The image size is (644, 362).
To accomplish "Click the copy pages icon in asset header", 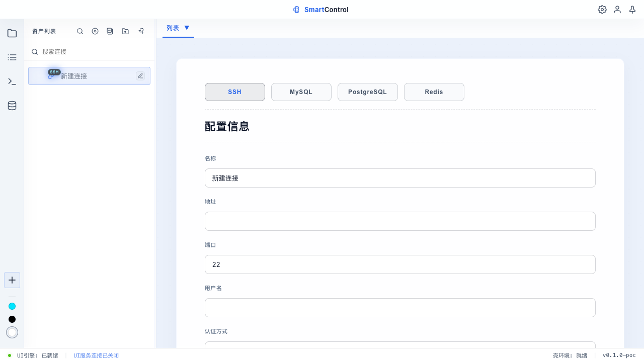I will 110,31.
